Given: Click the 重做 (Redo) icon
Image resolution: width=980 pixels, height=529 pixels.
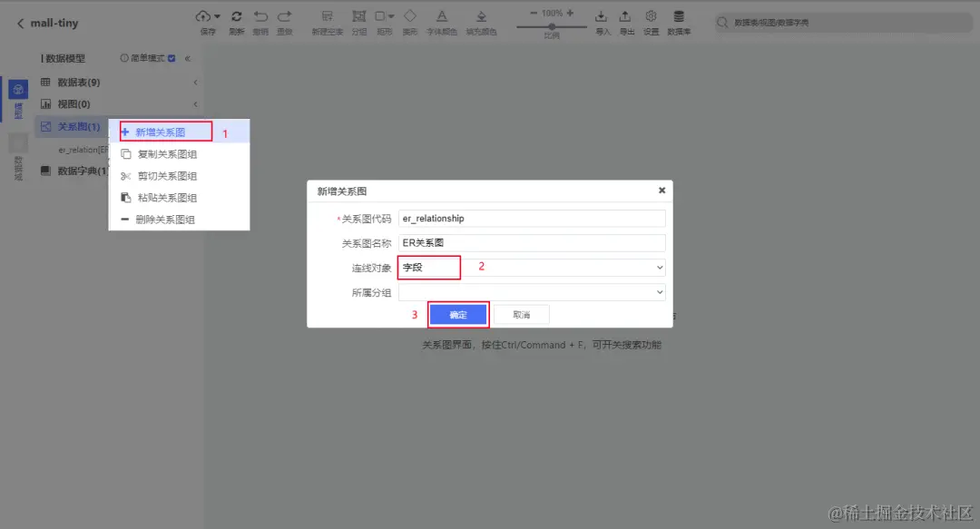Looking at the screenshot, I should pyautogui.click(x=285, y=18).
